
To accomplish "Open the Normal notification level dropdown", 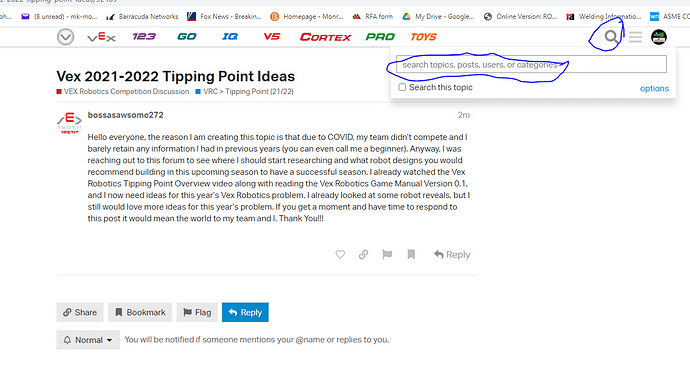I will point(88,340).
